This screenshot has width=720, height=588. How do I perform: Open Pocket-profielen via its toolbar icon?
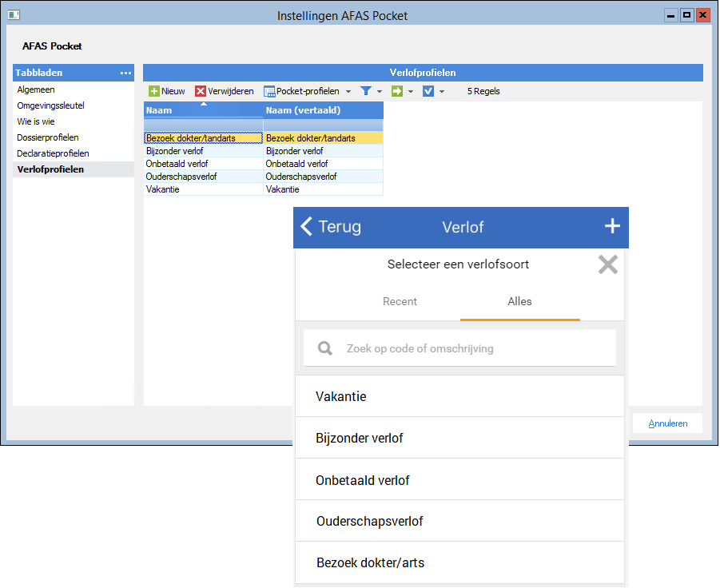click(269, 90)
